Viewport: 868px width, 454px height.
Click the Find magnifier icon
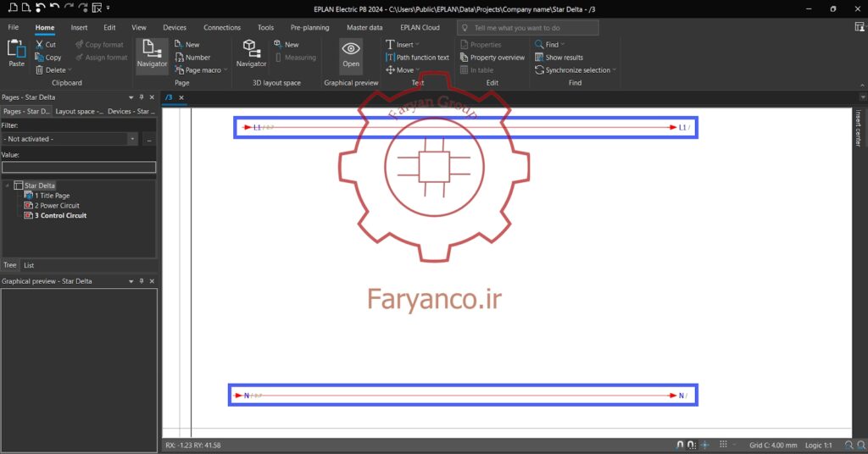coord(539,44)
